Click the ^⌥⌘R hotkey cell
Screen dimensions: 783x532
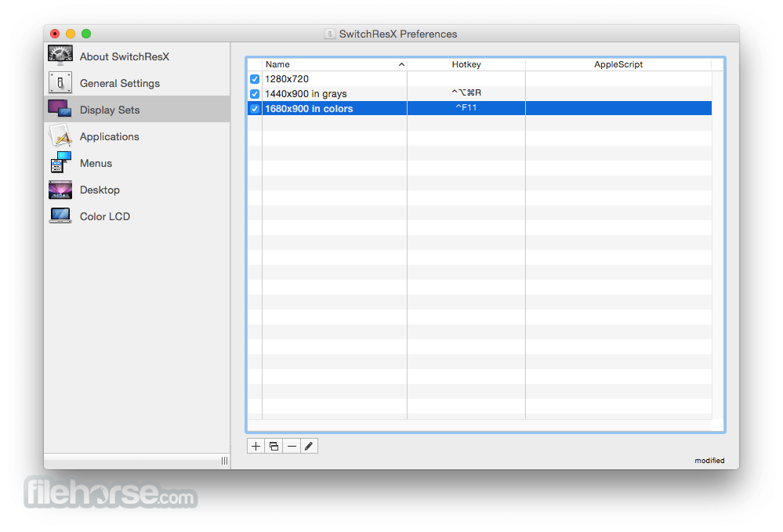(466, 92)
